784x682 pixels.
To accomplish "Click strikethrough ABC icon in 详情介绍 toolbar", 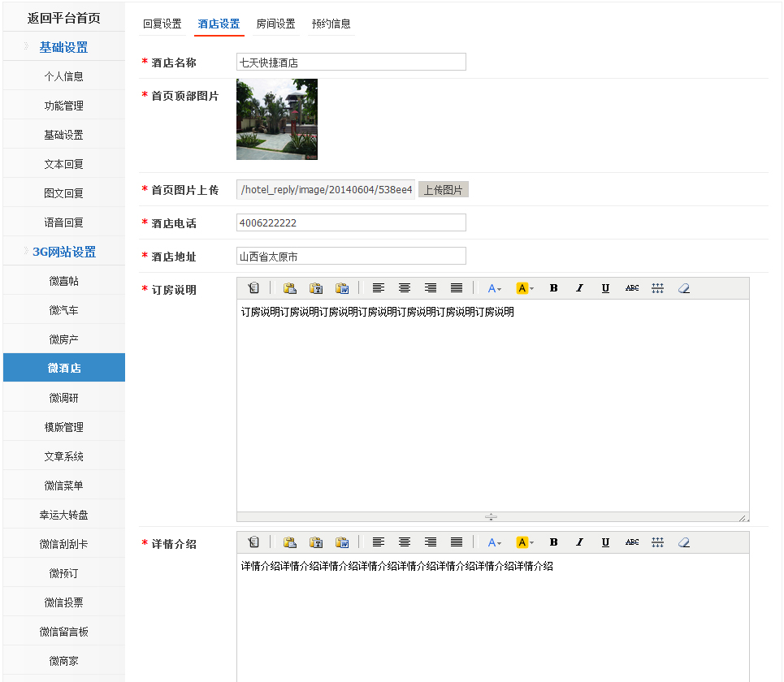I will coord(631,542).
